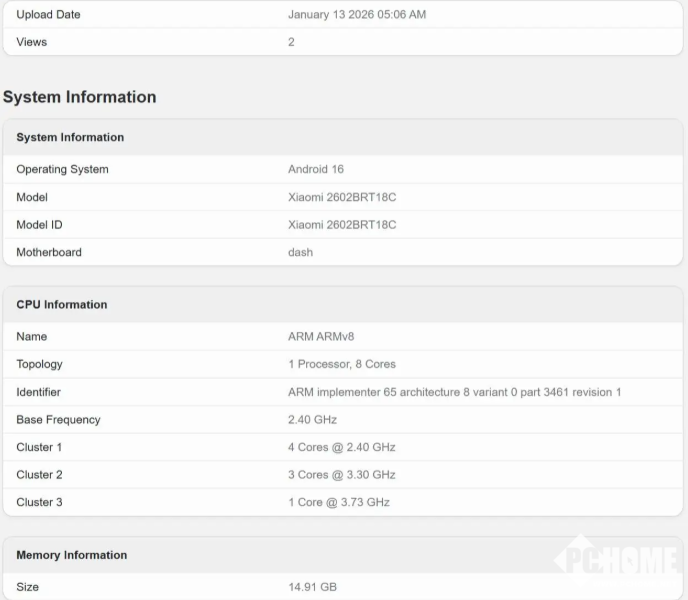The width and height of the screenshot is (688, 600).
Task: Click the System Information page heading
Action: point(80,97)
